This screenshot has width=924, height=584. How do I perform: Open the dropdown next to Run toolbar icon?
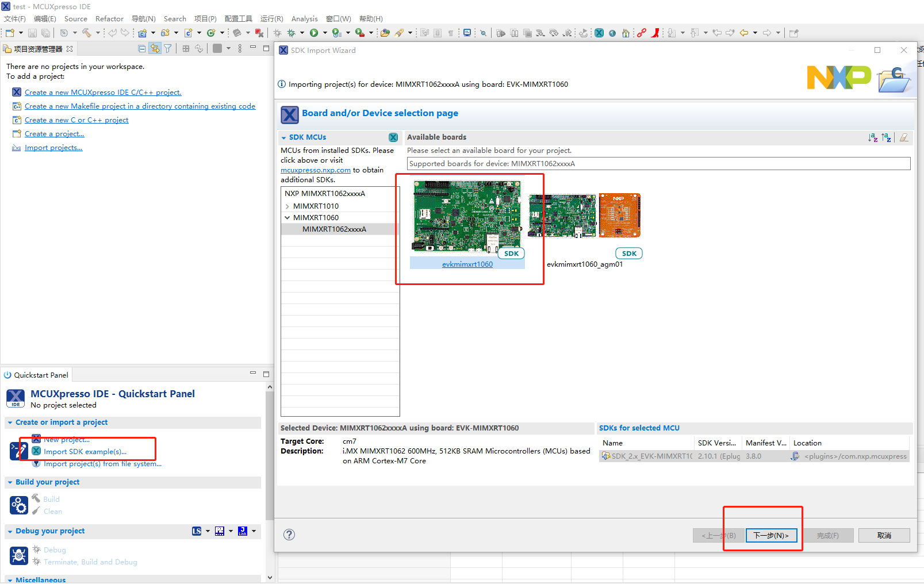coord(325,33)
